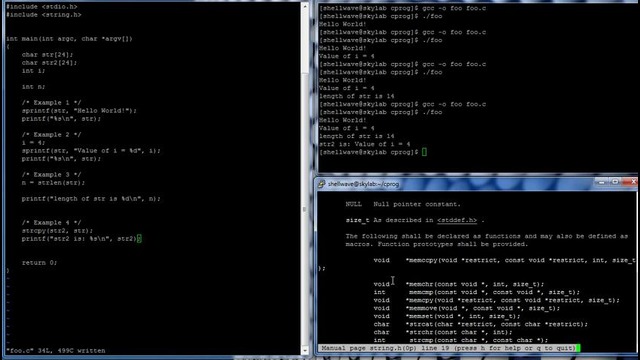Click the 'NULL Null pointer constant.' line
Viewport: 640px width, 360px height.
pyautogui.click(x=403, y=204)
